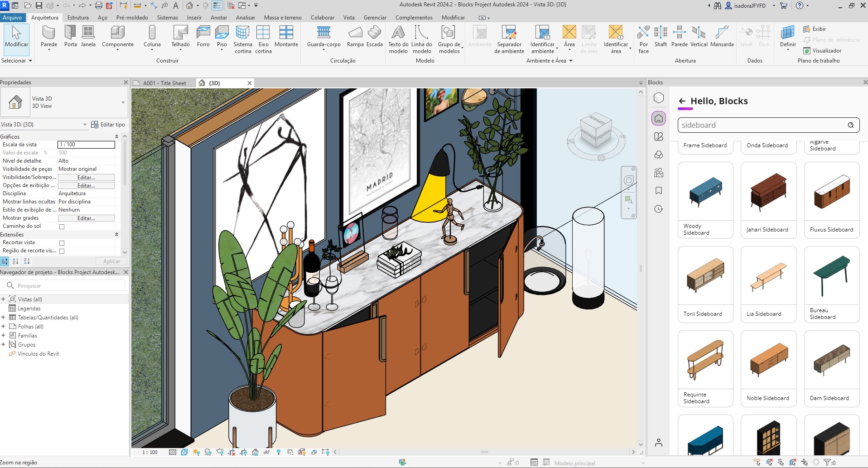
Task: Click the search magnifier in Blocks panel
Action: 851,125
